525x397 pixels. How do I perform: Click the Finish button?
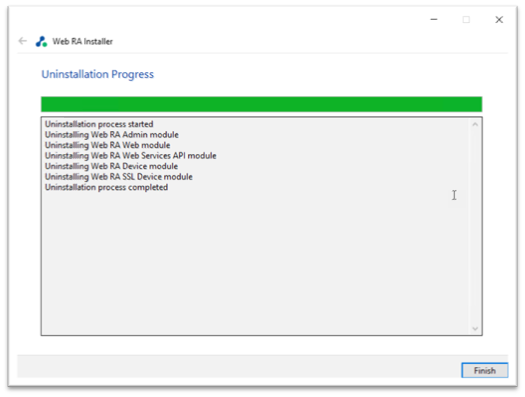click(x=484, y=370)
